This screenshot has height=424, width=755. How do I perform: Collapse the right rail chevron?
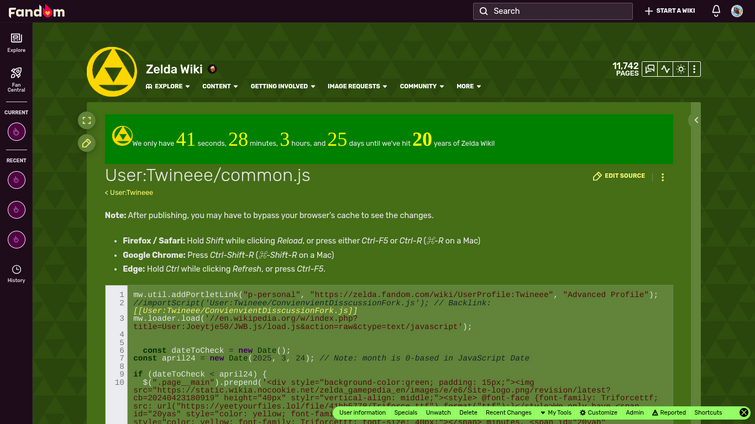coord(696,120)
